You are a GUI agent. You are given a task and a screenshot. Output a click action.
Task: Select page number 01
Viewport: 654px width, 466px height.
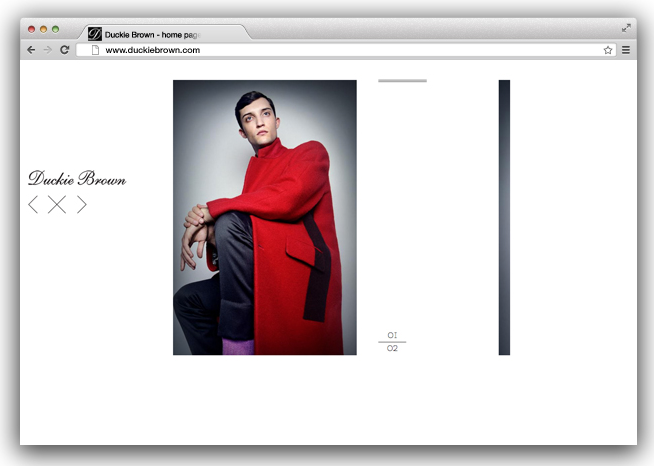point(392,335)
